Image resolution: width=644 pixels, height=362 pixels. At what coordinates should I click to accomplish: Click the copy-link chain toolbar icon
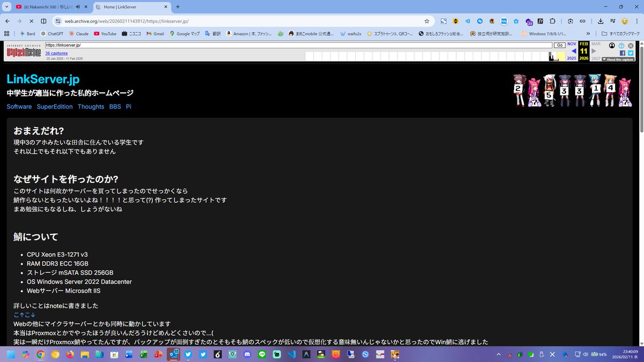(582, 21)
